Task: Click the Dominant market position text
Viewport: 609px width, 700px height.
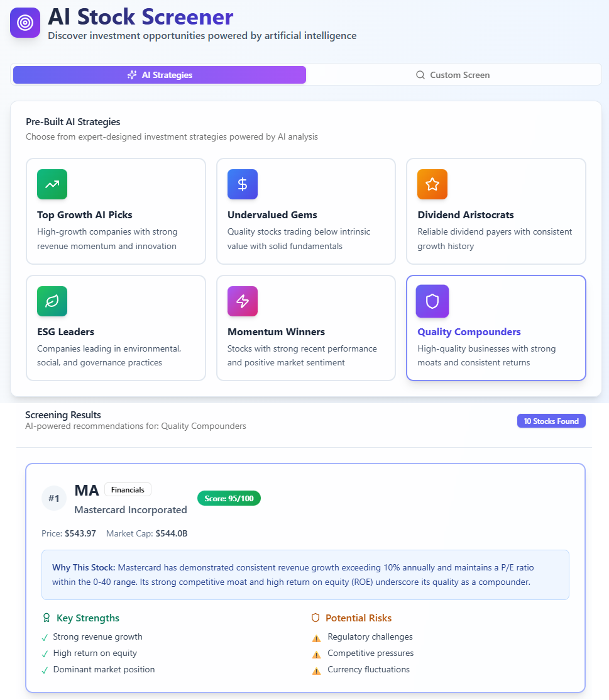Action: click(104, 669)
